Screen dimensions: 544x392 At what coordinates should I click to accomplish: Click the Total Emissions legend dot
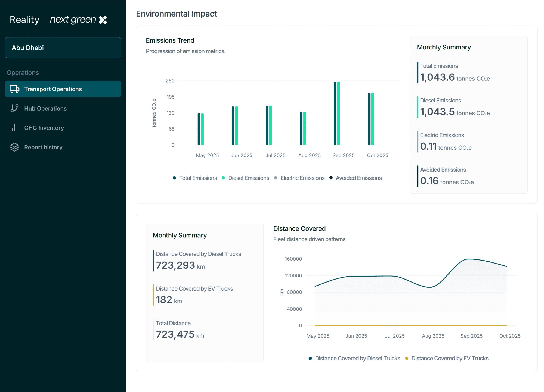pyautogui.click(x=174, y=178)
